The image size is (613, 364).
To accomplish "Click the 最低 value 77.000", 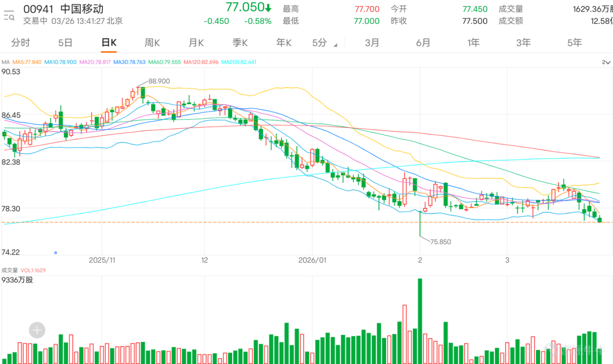I will click(x=367, y=21).
